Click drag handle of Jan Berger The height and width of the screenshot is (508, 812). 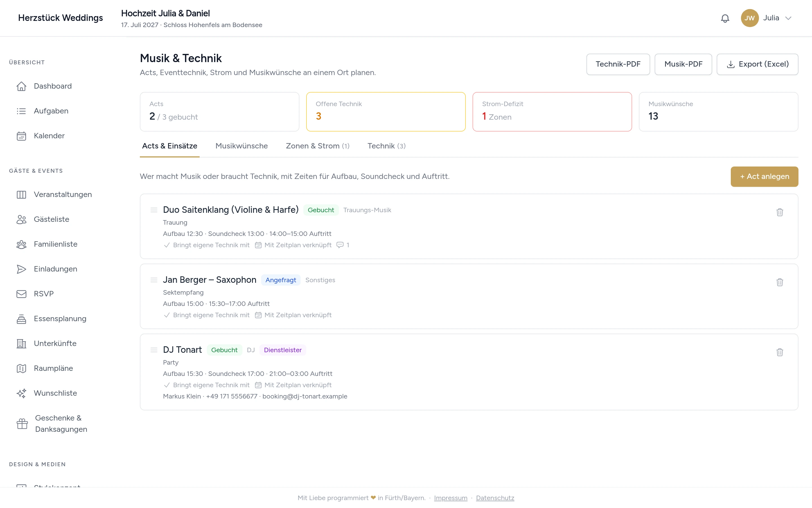(x=154, y=280)
